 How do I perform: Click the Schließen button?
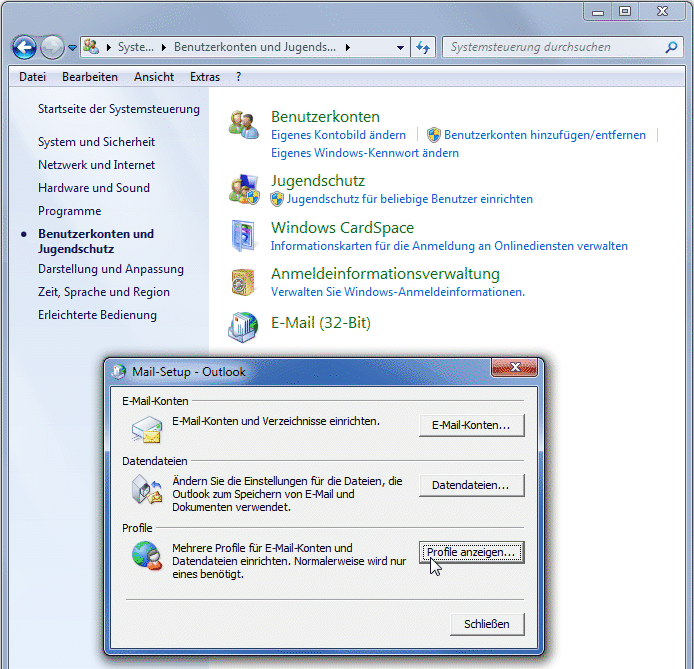[x=487, y=624]
